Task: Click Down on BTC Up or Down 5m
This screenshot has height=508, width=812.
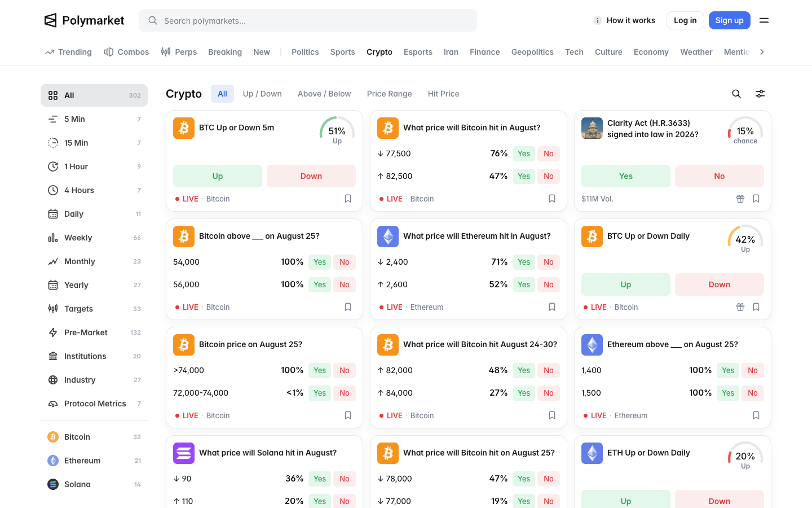Action: click(311, 176)
